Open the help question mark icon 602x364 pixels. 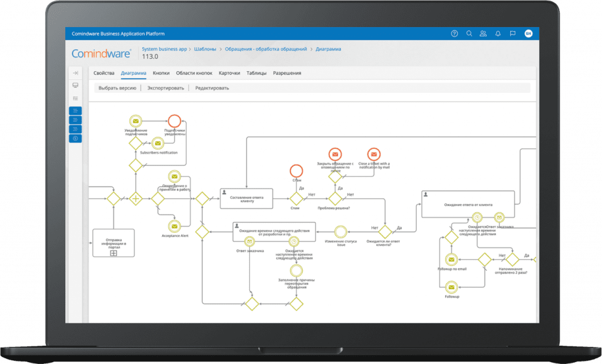pyautogui.click(x=454, y=34)
